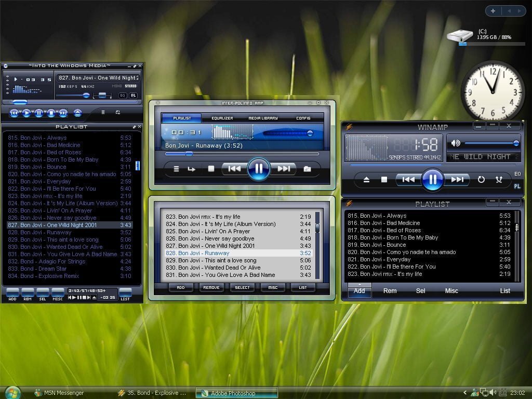Stop playback in Inter-Pol.info Amp
Viewport: 532px width, 399px height.
(211, 169)
